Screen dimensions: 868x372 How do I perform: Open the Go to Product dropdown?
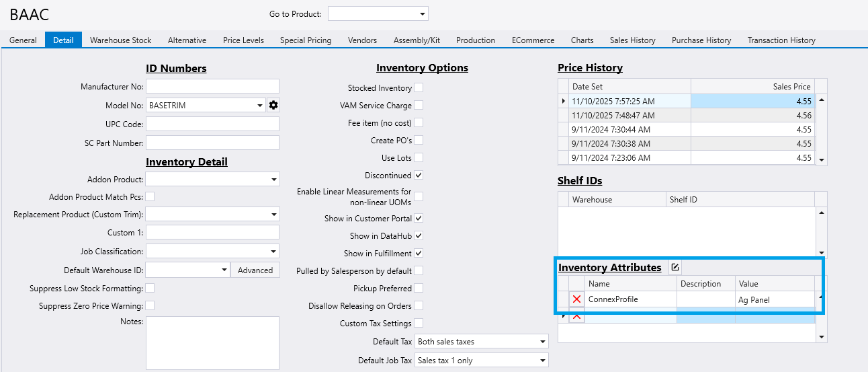[422, 14]
